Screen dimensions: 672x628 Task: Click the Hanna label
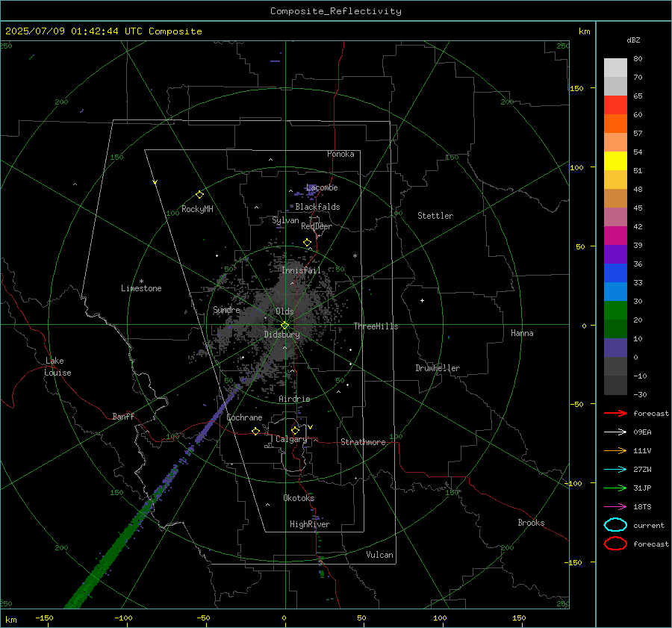click(522, 333)
